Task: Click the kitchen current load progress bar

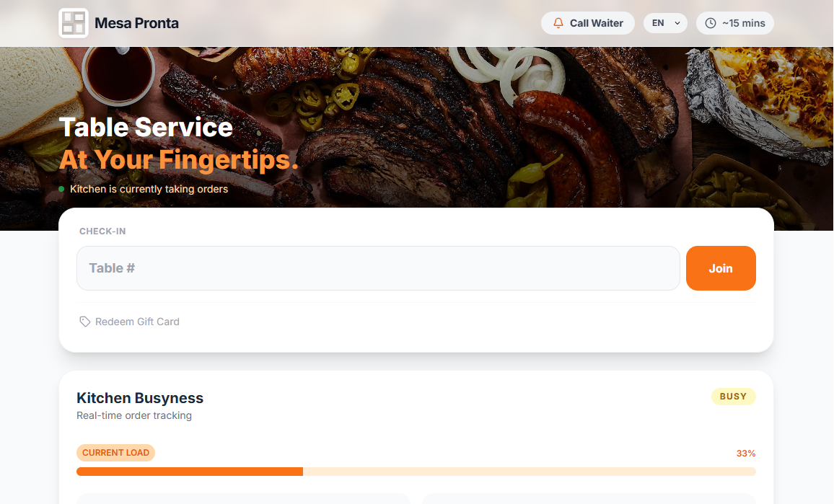Action: (x=416, y=472)
